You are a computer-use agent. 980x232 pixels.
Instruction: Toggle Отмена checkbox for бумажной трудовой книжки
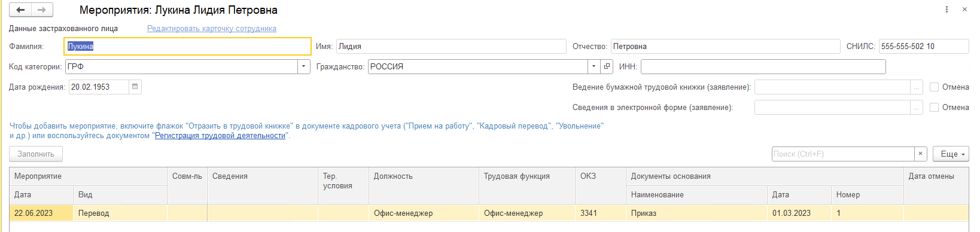tap(934, 87)
